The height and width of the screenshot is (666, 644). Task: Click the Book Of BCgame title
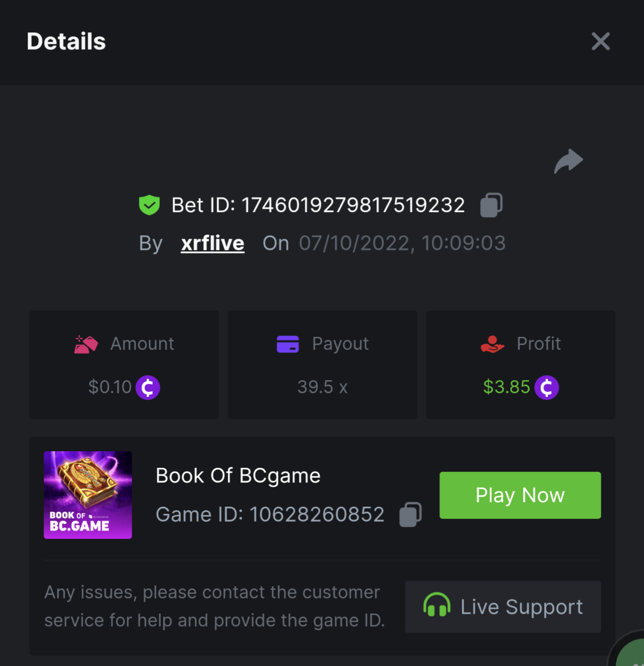point(238,476)
